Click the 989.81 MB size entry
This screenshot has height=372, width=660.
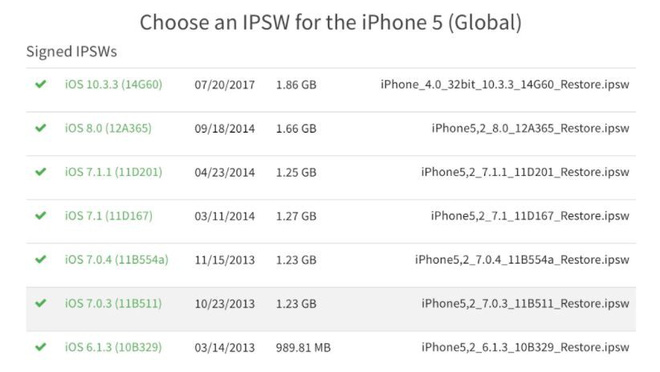click(303, 348)
